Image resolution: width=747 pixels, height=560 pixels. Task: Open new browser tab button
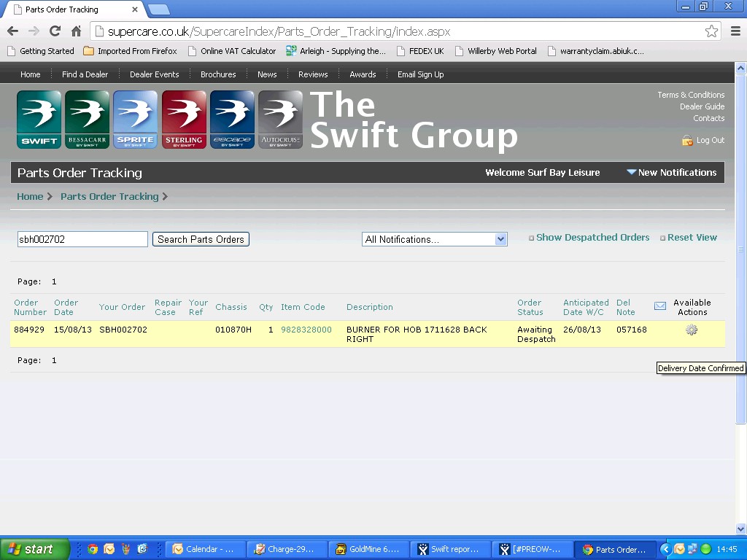[159, 9]
